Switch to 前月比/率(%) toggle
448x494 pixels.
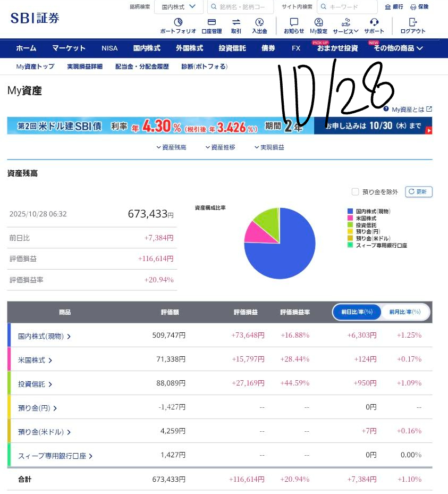point(404,312)
